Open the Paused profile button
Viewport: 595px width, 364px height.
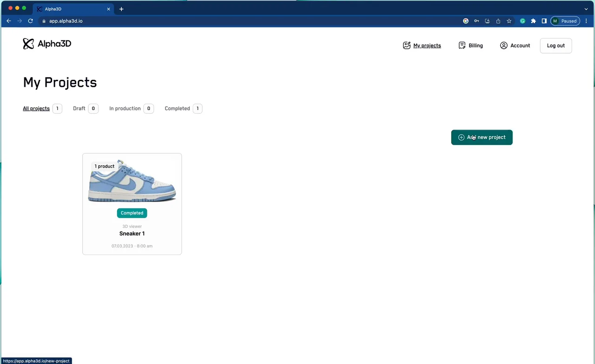pos(565,21)
